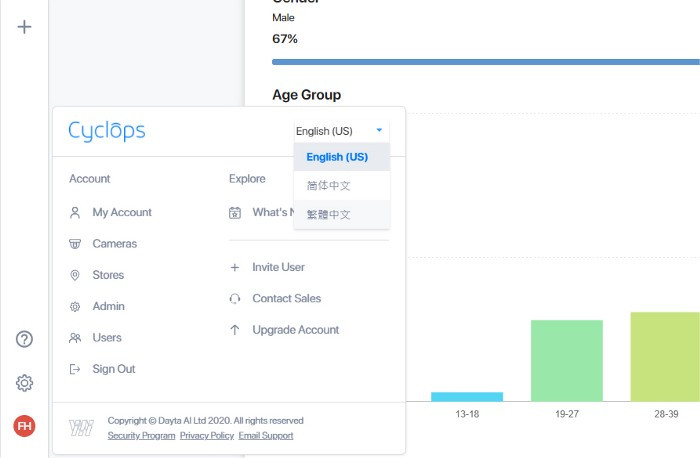Select English (US) from language list
Screen dimensions: 700x458
342,157
